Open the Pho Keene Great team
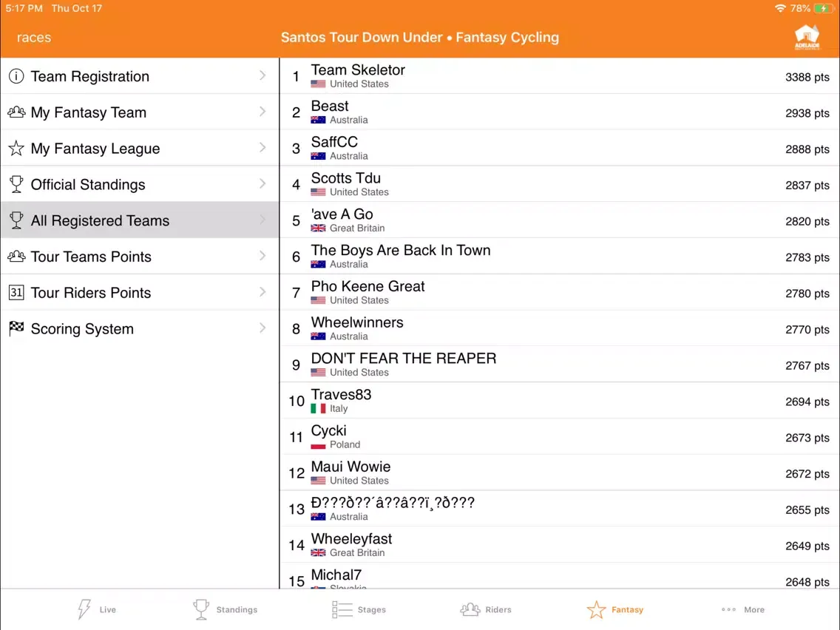The height and width of the screenshot is (630, 840). [559, 293]
